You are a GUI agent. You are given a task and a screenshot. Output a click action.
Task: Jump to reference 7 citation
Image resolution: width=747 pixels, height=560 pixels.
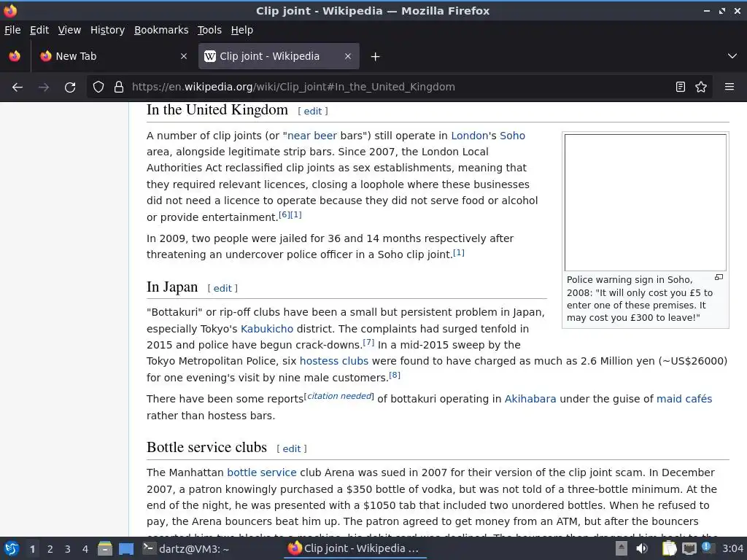[368, 342]
